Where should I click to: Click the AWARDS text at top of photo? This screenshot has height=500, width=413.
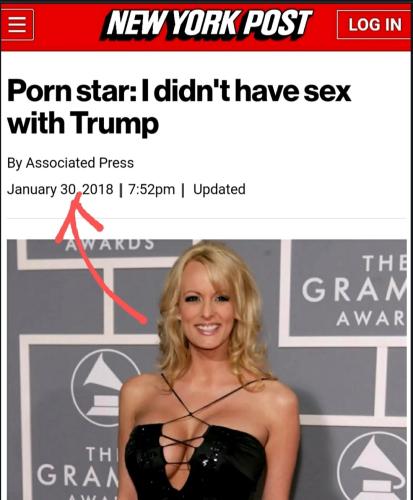[110, 245]
